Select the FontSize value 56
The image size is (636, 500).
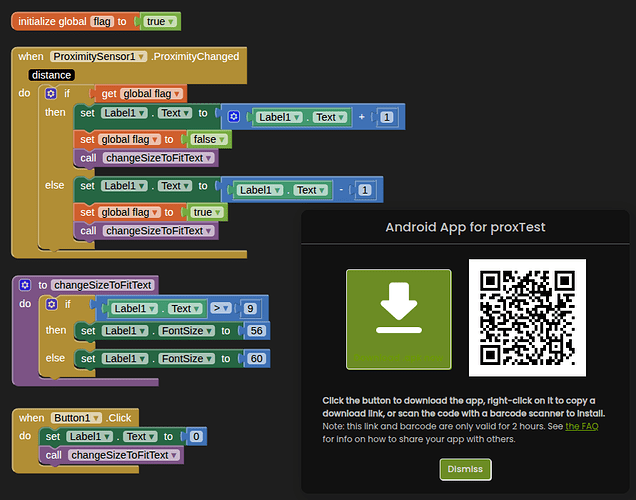[x=255, y=331]
